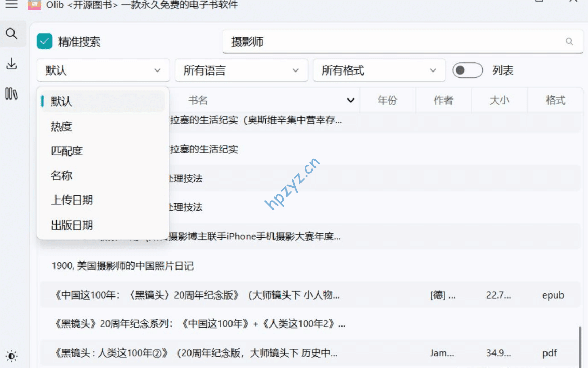Click the Olib app logo icon
588x368 pixels.
34,5
